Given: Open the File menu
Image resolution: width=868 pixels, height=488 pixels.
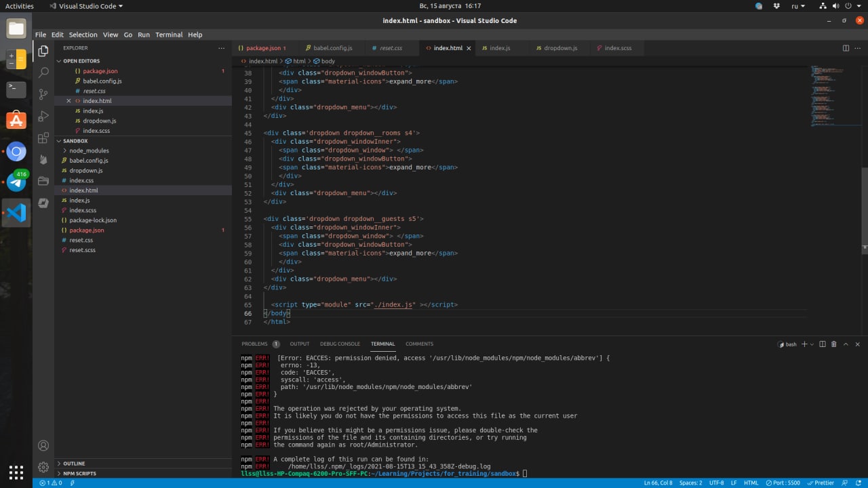Looking at the screenshot, I should [41, 35].
